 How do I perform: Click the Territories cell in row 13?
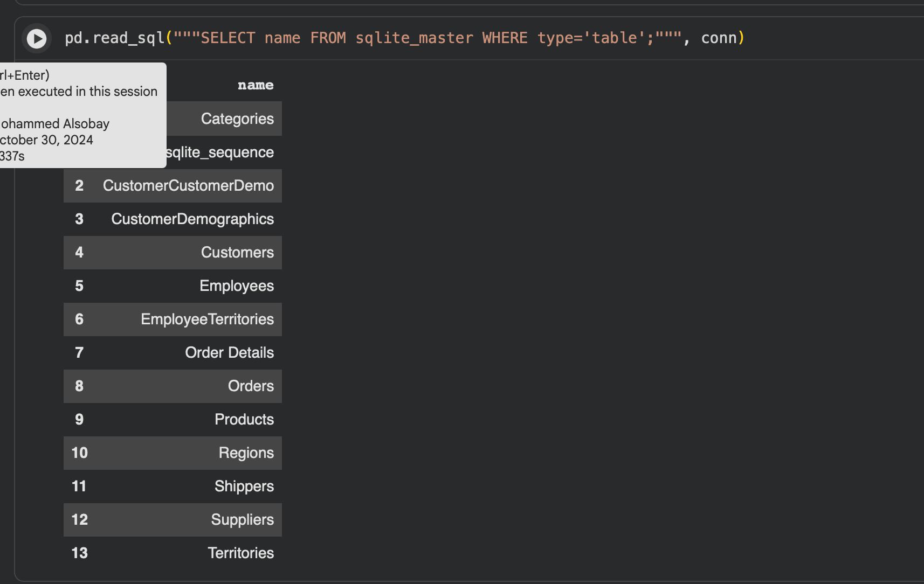(x=240, y=553)
